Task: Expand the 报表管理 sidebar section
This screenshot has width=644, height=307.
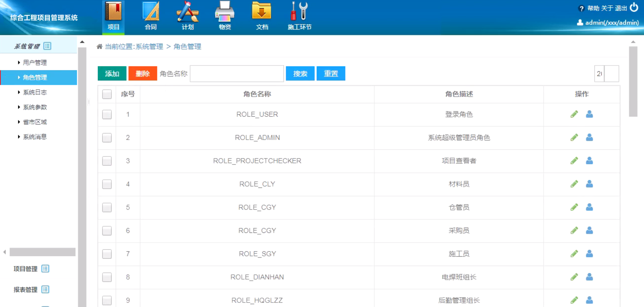Action: 32,289
